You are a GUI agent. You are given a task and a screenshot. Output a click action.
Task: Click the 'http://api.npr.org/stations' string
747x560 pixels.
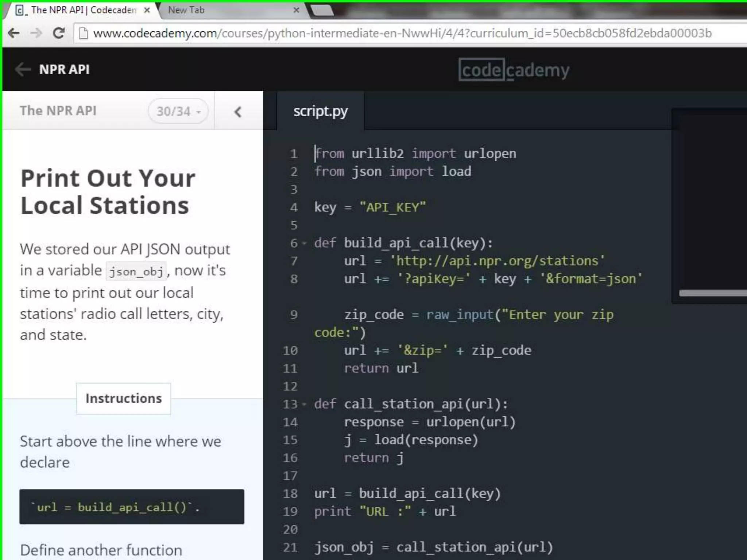point(497,261)
